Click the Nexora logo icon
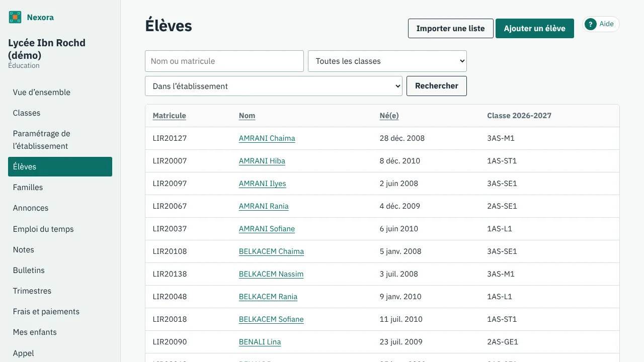The height and width of the screenshot is (362, 644). (x=15, y=18)
